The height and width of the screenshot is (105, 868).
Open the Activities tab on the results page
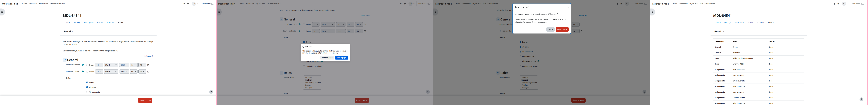click(761, 23)
